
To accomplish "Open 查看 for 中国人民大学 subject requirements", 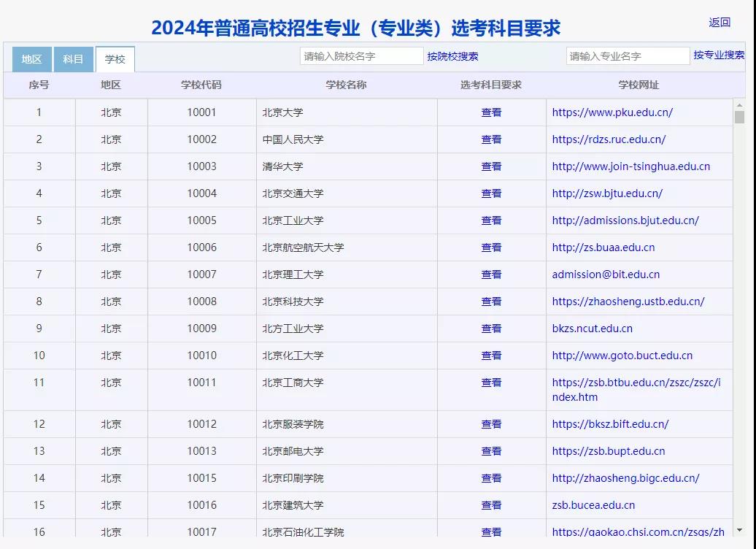I will 491,139.
